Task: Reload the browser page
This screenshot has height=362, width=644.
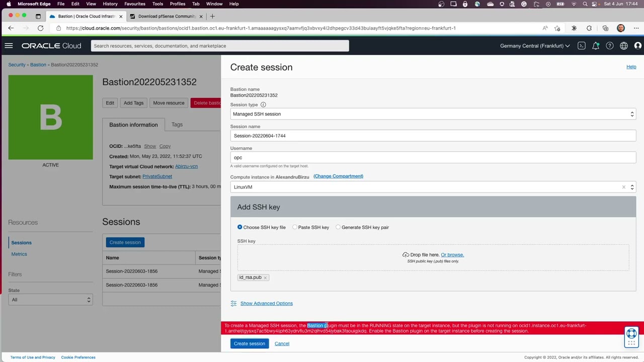Action: click(40, 28)
